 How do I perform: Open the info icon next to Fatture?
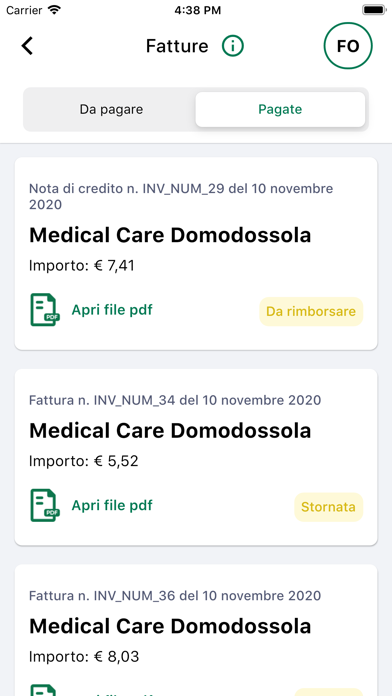[x=233, y=46]
